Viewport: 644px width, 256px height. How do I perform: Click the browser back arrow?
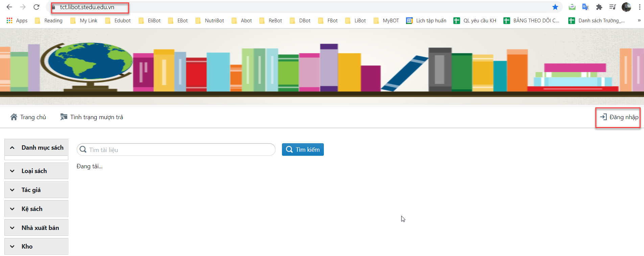(x=9, y=7)
